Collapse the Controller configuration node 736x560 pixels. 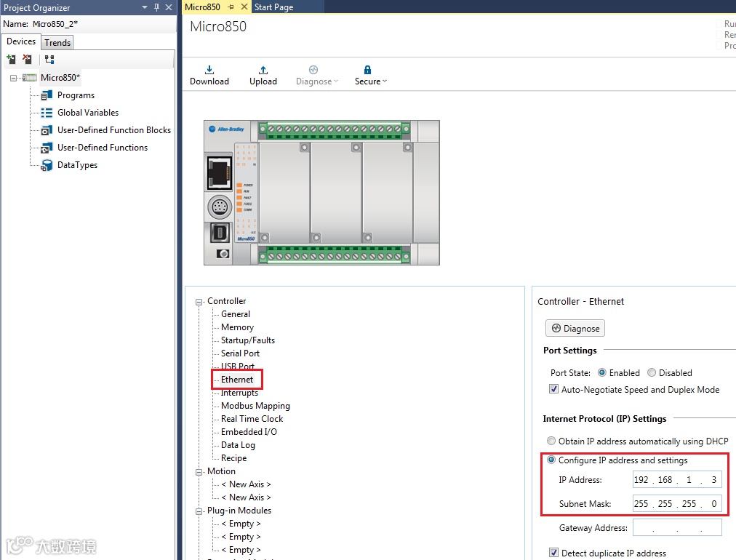pyautogui.click(x=199, y=302)
